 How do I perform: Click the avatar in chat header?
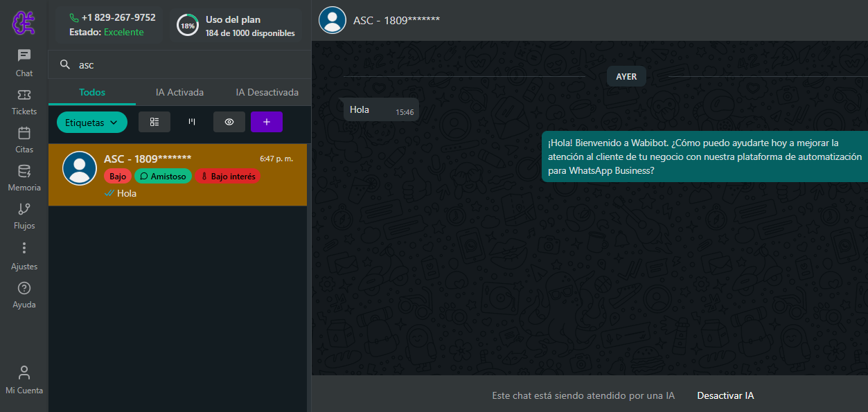pyautogui.click(x=333, y=20)
